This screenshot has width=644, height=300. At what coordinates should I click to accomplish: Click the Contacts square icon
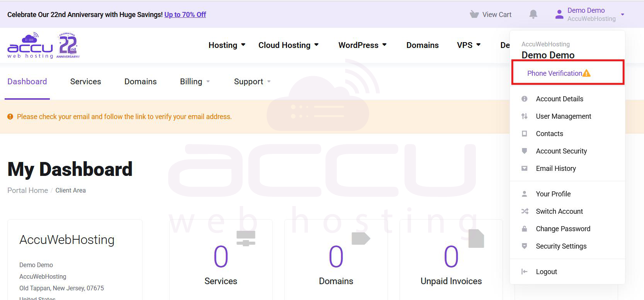pos(524,134)
